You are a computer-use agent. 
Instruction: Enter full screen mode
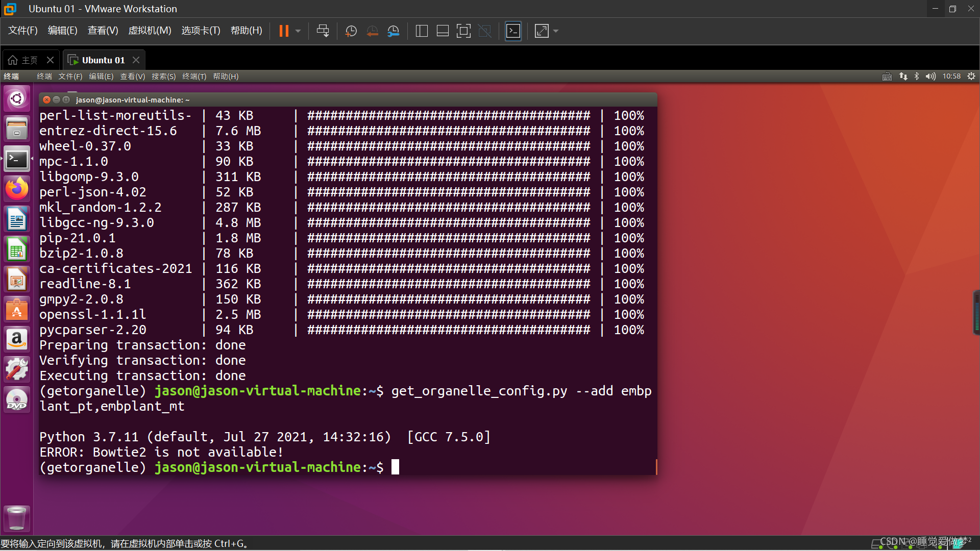(463, 31)
